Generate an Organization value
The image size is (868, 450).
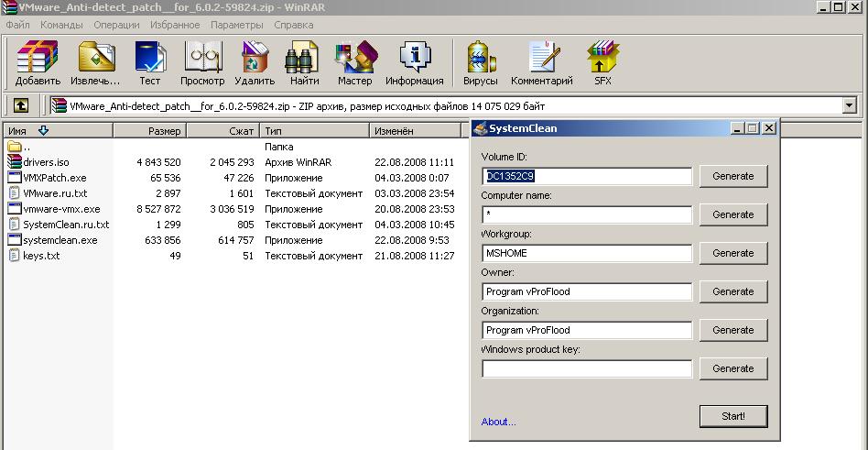click(733, 330)
